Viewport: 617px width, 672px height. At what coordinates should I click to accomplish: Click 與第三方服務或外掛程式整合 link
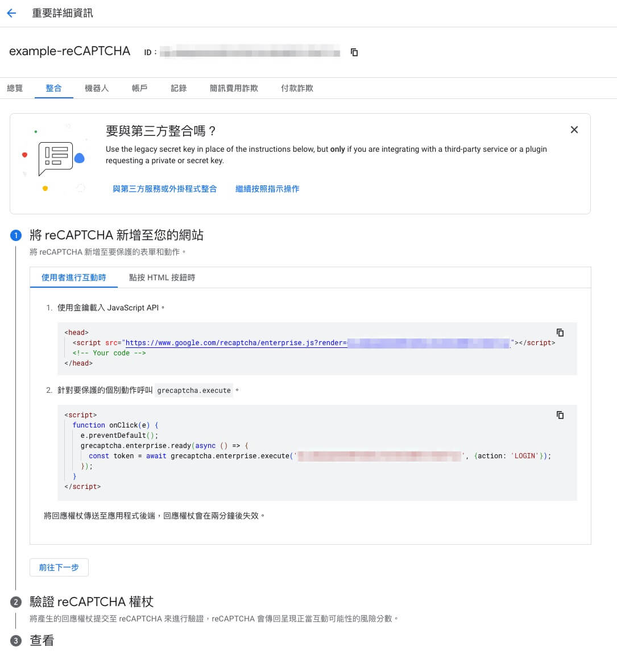(164, 189)
